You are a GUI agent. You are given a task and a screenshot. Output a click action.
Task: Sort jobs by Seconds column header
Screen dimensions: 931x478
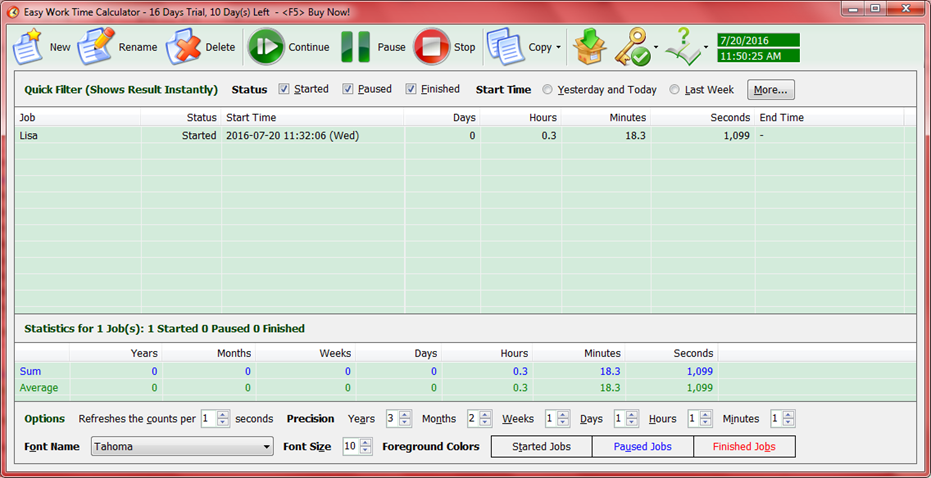[702, 118]
